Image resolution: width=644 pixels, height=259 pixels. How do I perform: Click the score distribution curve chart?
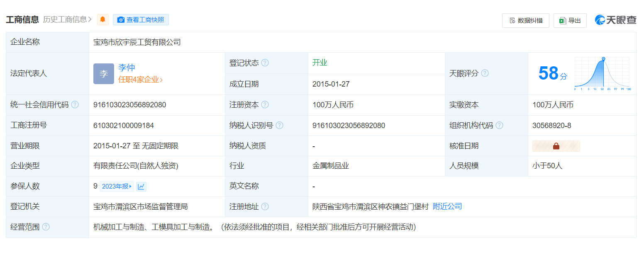tap(603, 74)
